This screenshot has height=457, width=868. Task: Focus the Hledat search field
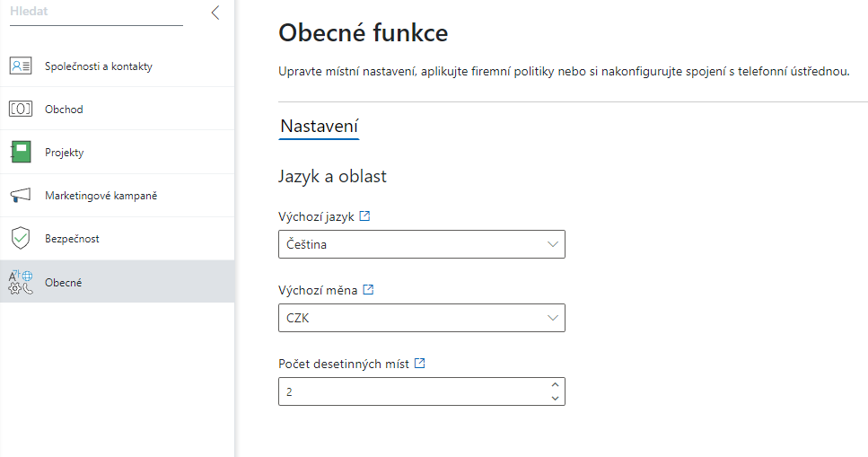[96, 12]
